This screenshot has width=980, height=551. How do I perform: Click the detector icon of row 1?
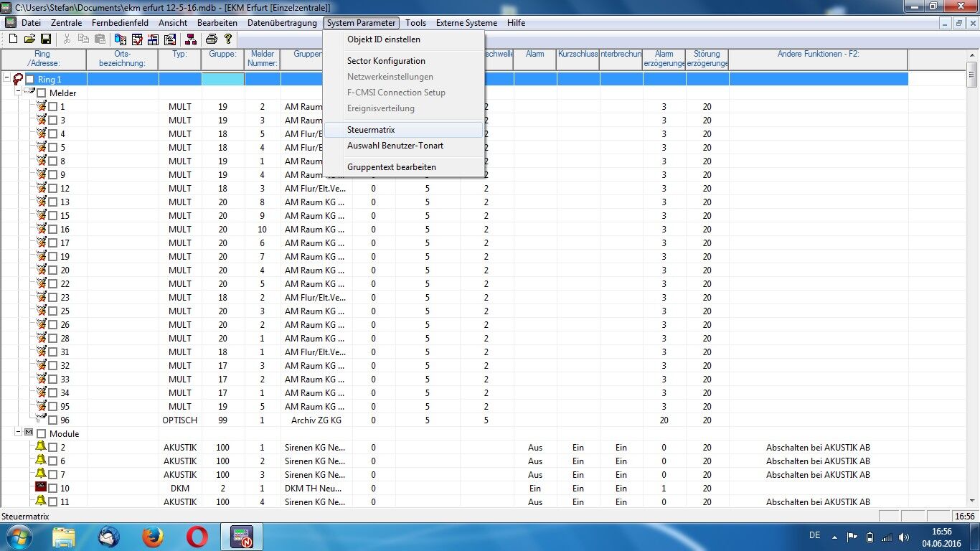[x=41, y=106]
